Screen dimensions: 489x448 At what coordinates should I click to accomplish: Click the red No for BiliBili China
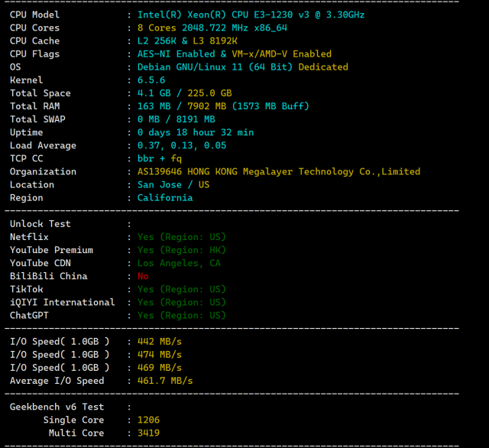coord(143,277)
